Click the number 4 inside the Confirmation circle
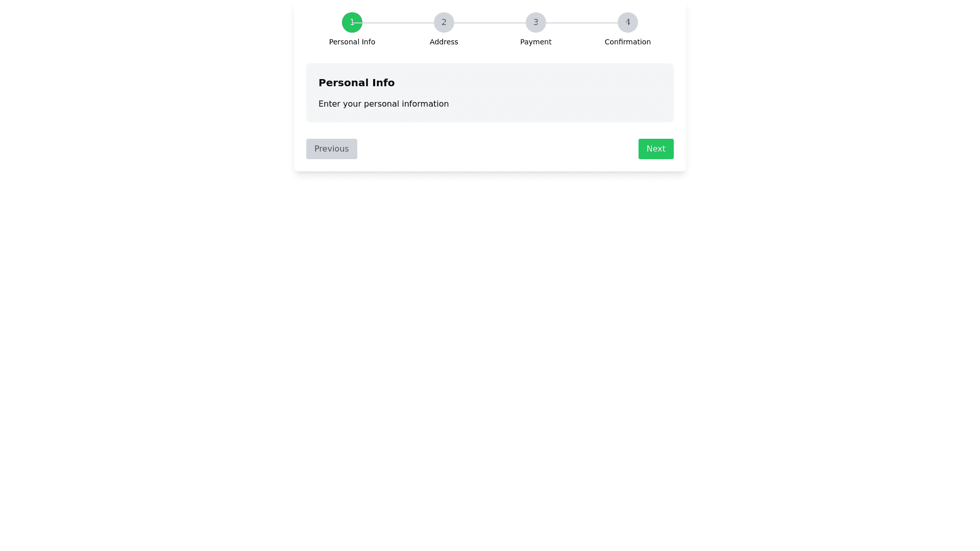The image size is (980, 551). point(627,22)
